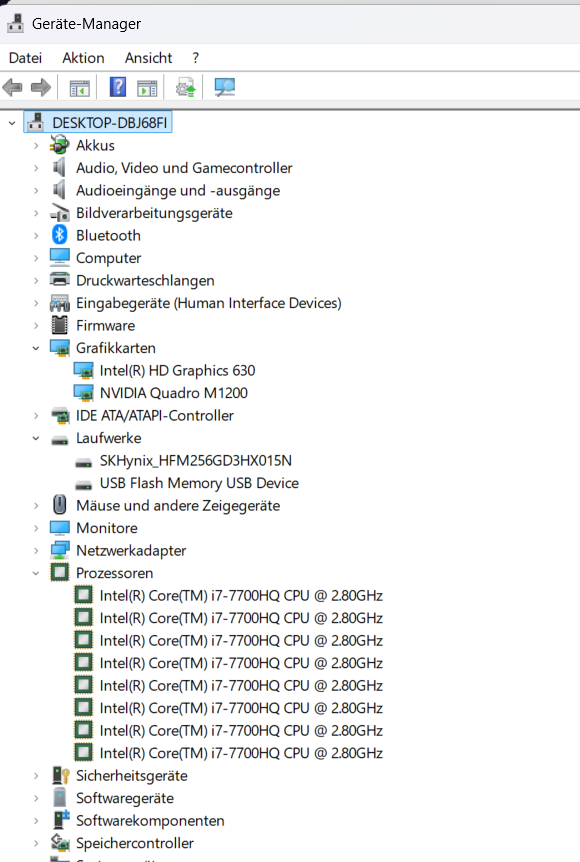Select the NVIDIA Quadro M1200 device

[x=173, y=393]
